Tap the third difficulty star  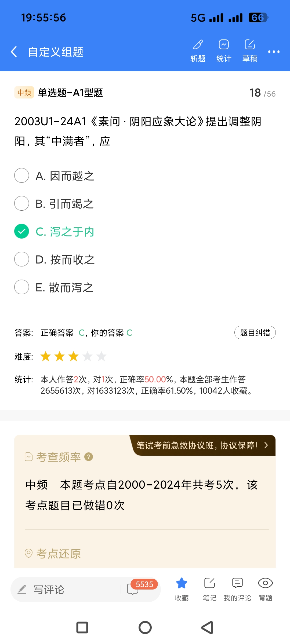(73, 357)
